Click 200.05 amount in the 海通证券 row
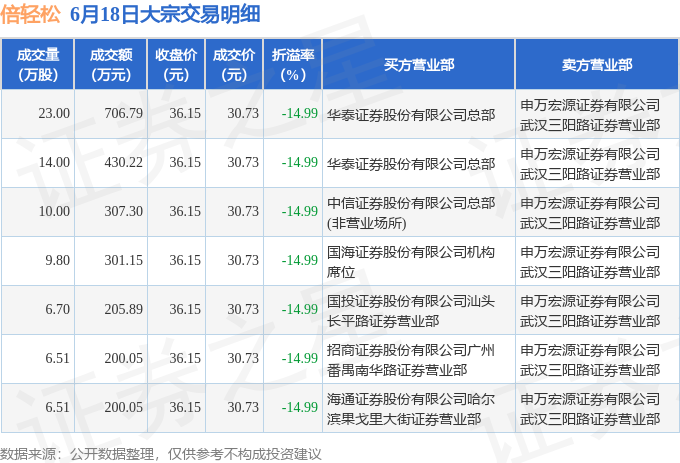 [x=124, y=408]
